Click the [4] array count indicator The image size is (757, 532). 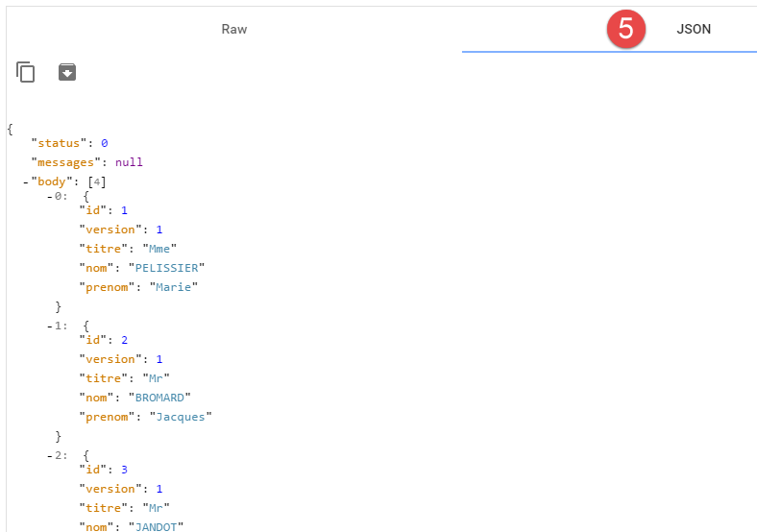[x=97, y=181]
